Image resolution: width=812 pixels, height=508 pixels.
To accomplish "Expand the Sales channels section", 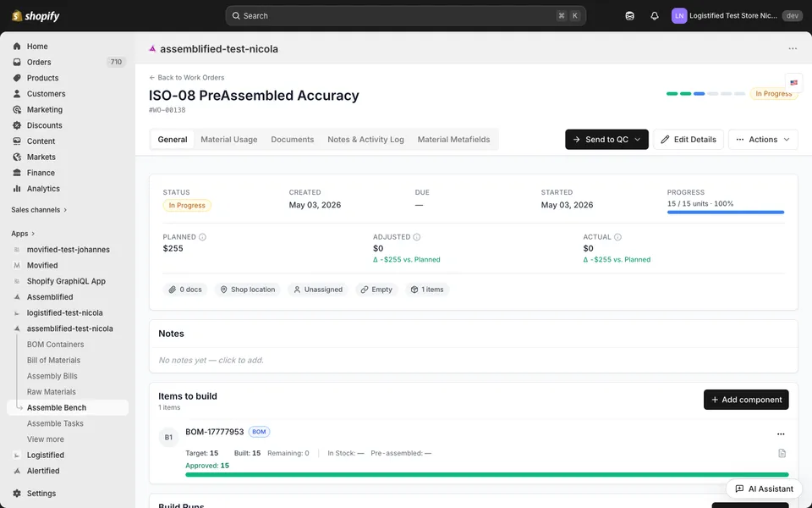I will click(x=40, y=210).
